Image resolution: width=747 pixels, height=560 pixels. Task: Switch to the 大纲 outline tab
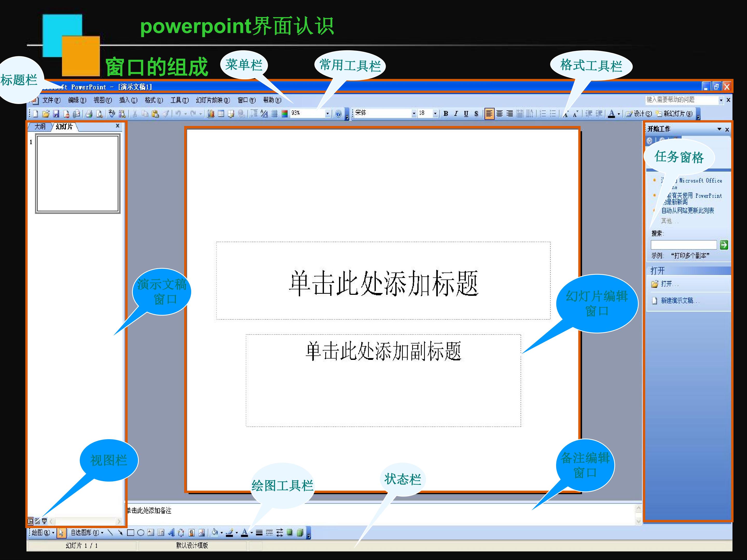pyautogui.click(x=40, y=127)
